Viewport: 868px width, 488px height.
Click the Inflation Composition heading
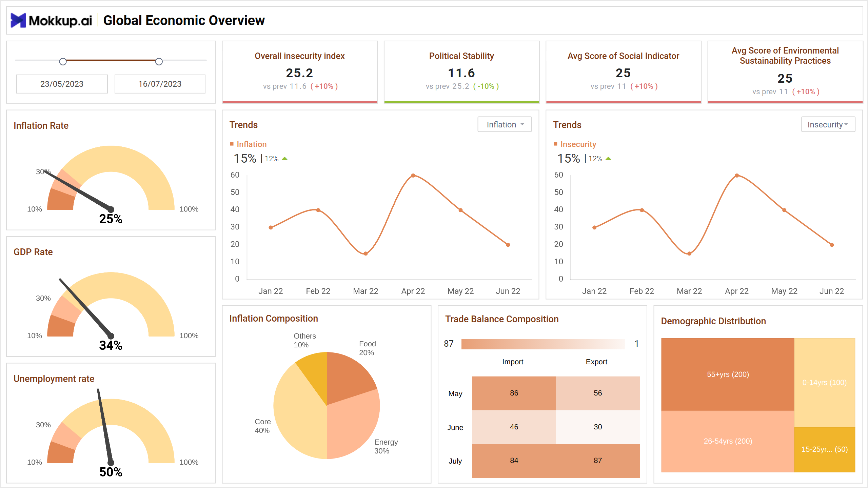[x=274, y=319]
